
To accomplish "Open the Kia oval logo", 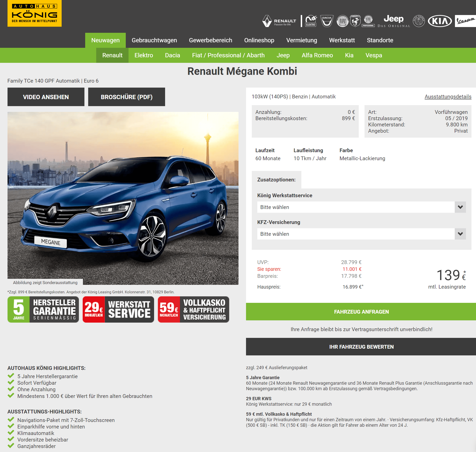I will 440,21.
